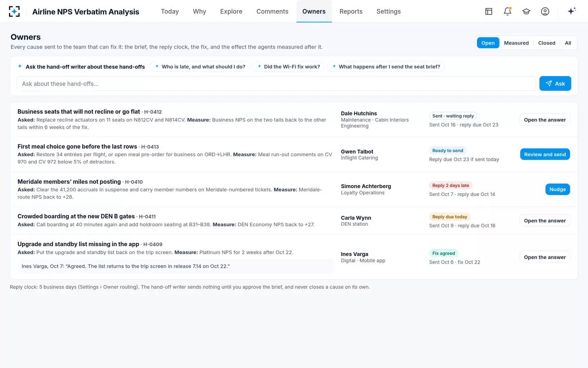Click the app logo icon beside the title

14,11
